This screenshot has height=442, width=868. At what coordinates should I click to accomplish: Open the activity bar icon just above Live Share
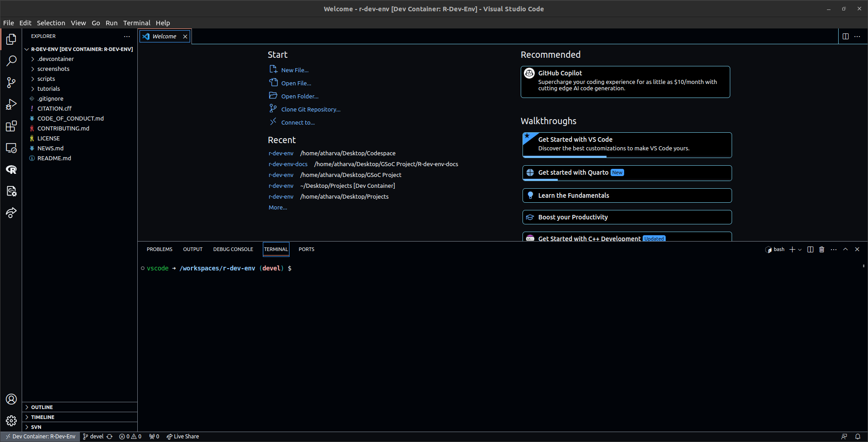[11, 191]
